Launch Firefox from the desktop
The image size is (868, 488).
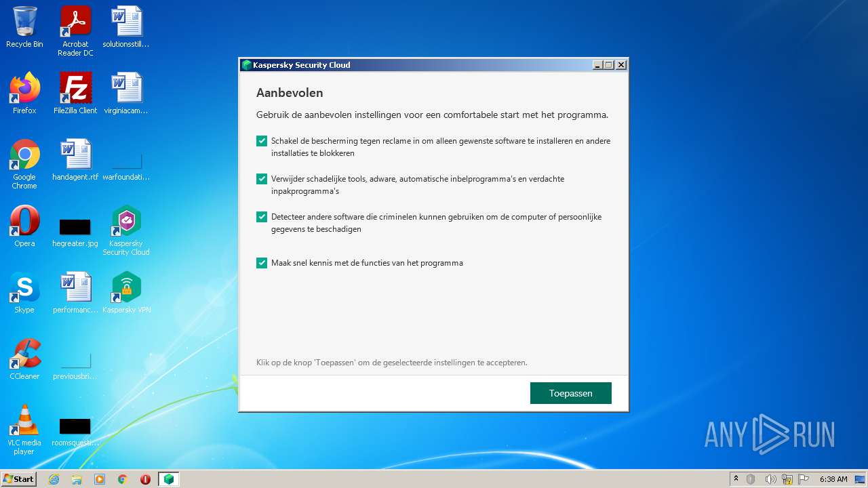[x=24, y=94]
